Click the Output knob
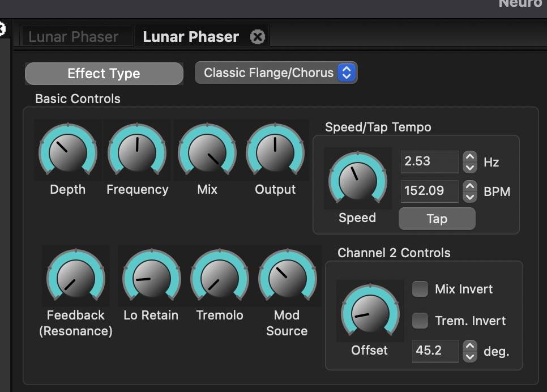Screen dimensions: 547x392 [275, 151]
